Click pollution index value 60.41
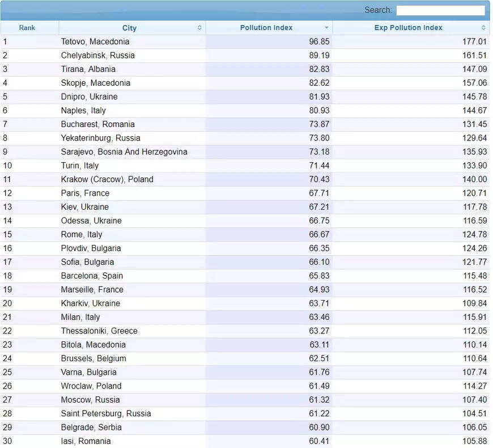This screenshot has height=448, width=493. (x=319, y=441)
